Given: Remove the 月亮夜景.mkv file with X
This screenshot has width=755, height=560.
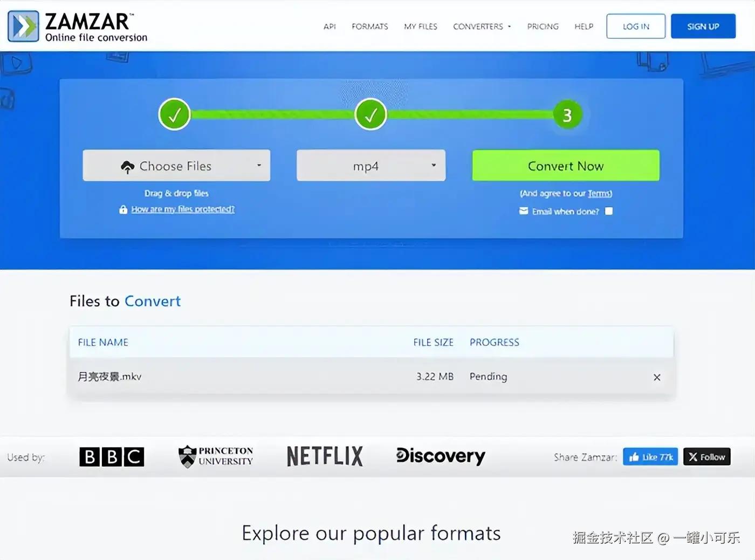Looking at the screenshot, I should [657, 377].
